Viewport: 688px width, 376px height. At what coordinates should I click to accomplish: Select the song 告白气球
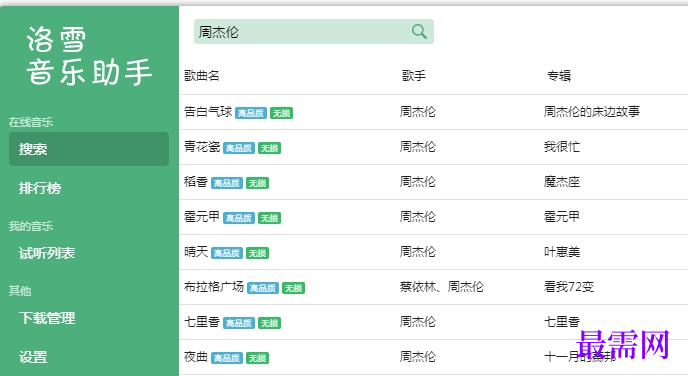coord(208,112)
